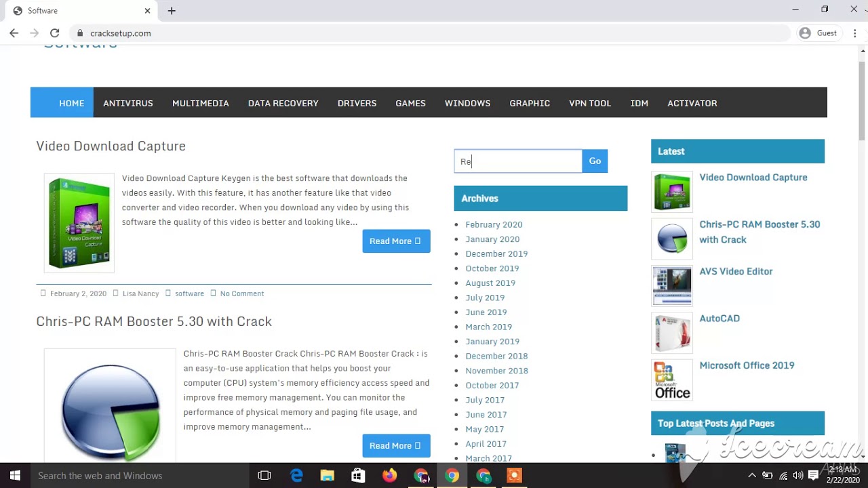This screenshot has width=868, height=488.
Task: Click the AutoCAD thumbnail in Latest
Action: 672,333
